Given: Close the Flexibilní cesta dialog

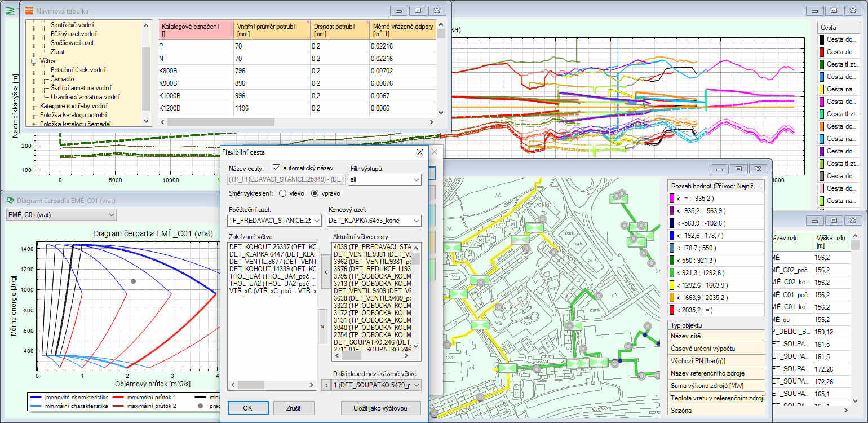Looking at the screenshot, I should (419, 152).
